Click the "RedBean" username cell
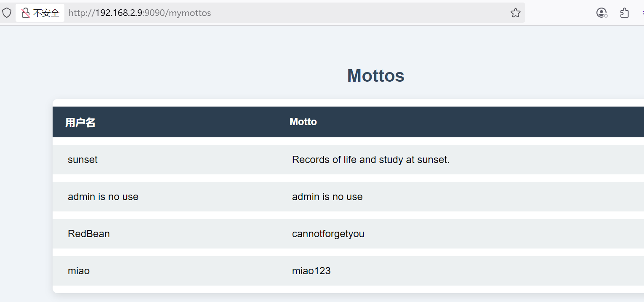The image size is (644, 302). 89,234
